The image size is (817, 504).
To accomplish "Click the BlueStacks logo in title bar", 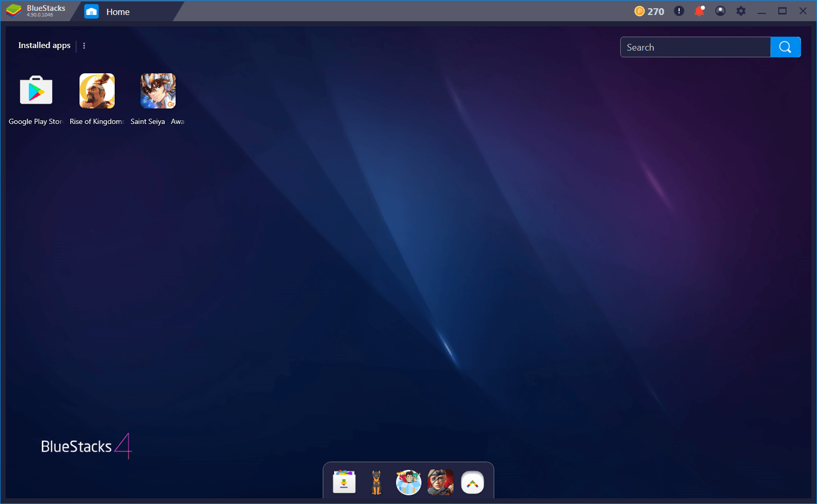I will point(14,11).
